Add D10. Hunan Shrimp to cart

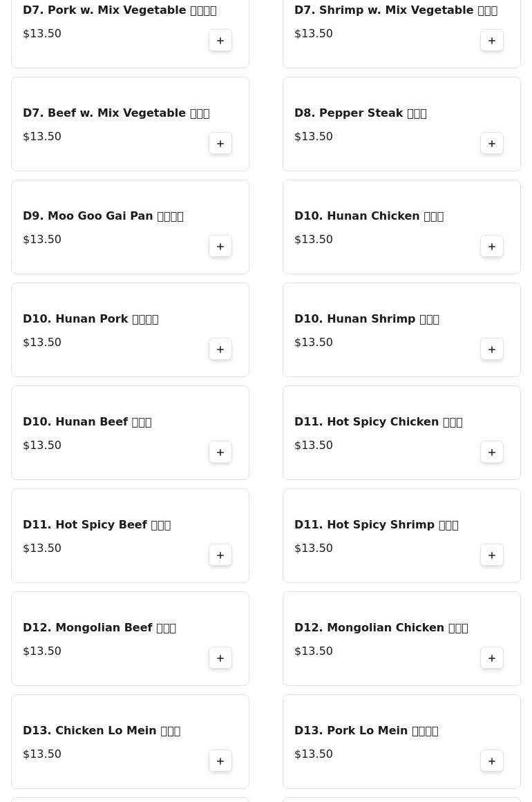[x=492, y=349]
